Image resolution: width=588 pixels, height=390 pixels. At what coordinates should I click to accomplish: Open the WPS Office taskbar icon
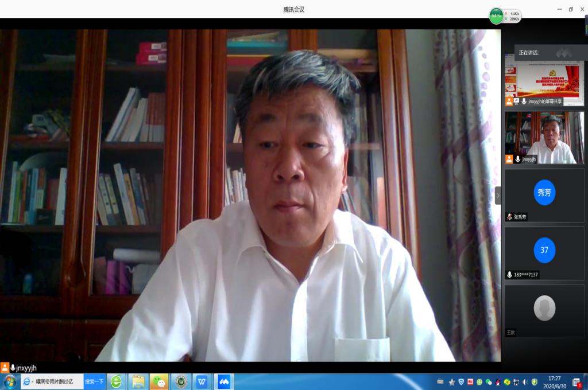coord(202,381)
